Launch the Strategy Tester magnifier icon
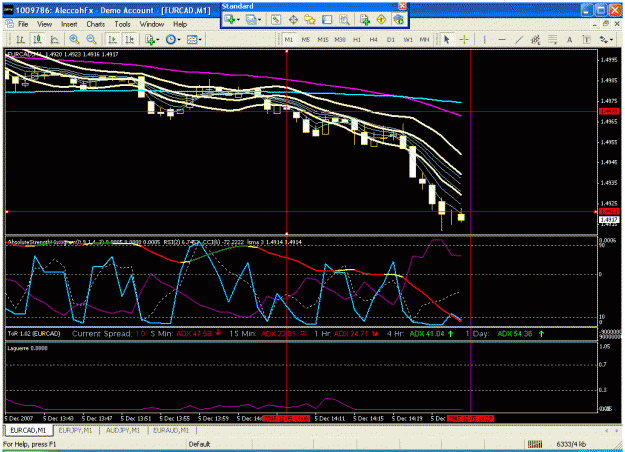Screen dimensions: 625x452 click(x=344, y=20)
